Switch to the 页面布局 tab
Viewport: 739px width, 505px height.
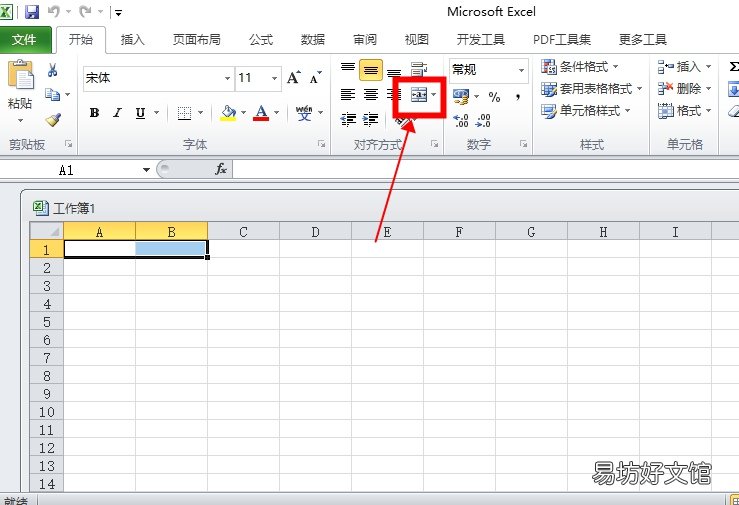tap(197, 40)
